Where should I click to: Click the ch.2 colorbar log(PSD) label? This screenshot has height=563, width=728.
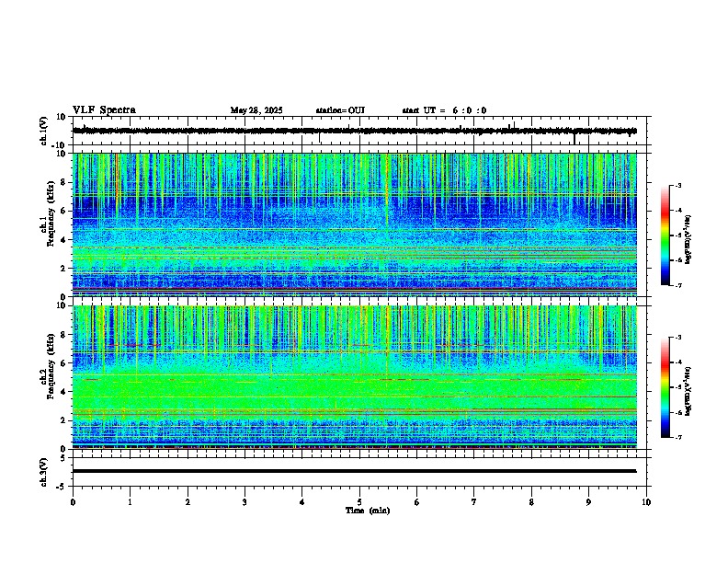tap(688, 392)
